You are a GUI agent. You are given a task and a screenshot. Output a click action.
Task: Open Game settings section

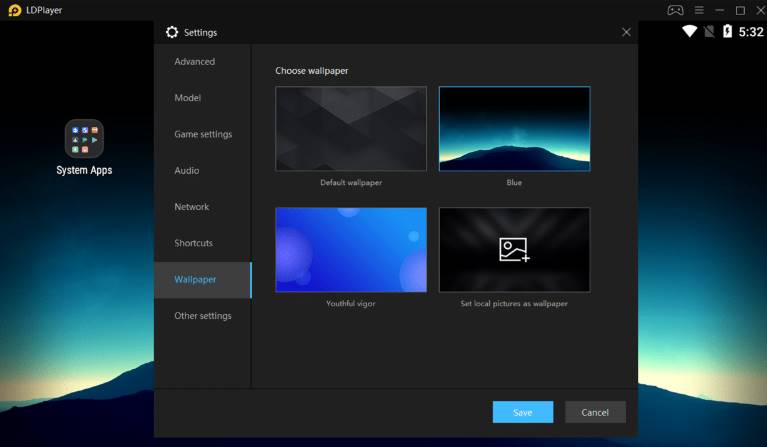(x=203, y=134)
